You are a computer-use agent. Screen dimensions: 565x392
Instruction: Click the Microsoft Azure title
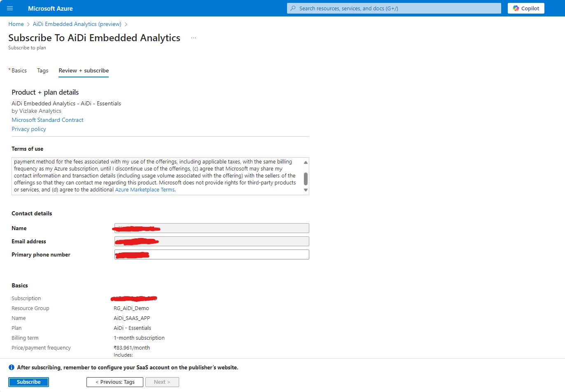(50, 8)
